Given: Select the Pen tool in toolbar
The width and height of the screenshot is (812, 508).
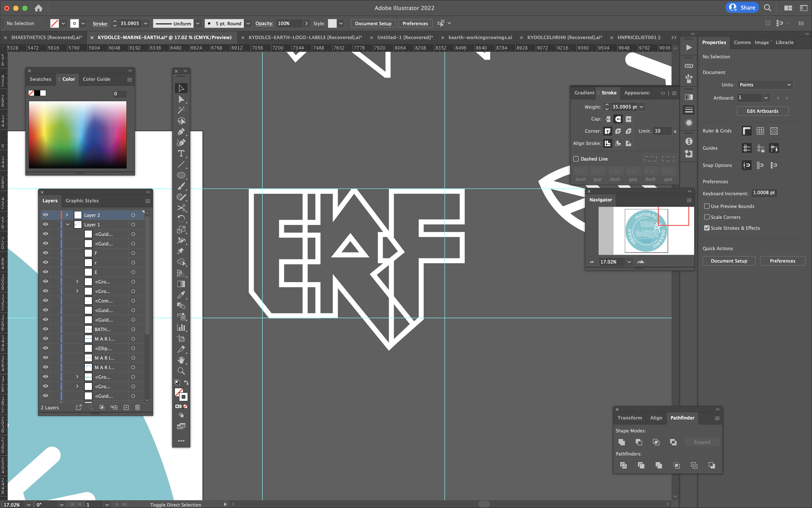Looking at the screenshot, I should click(181, 132).
